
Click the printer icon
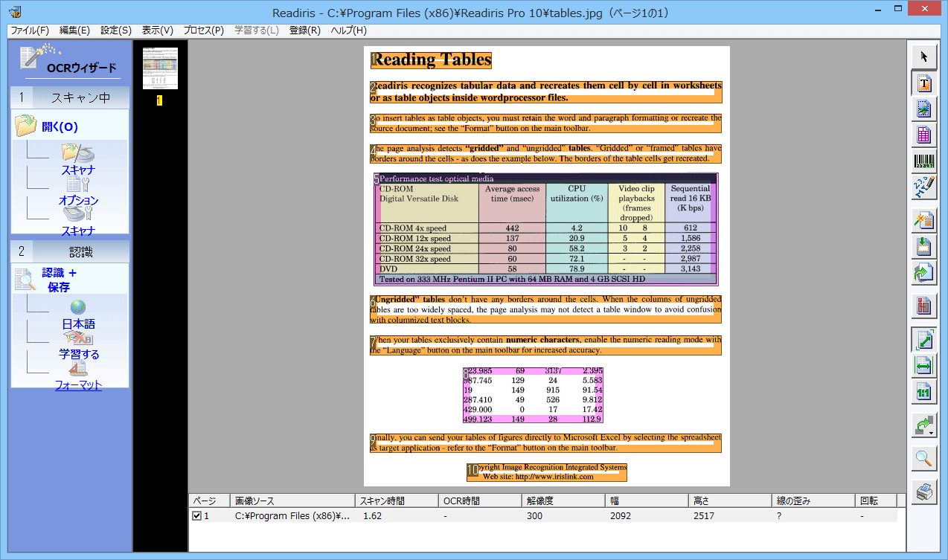point(924,492)
